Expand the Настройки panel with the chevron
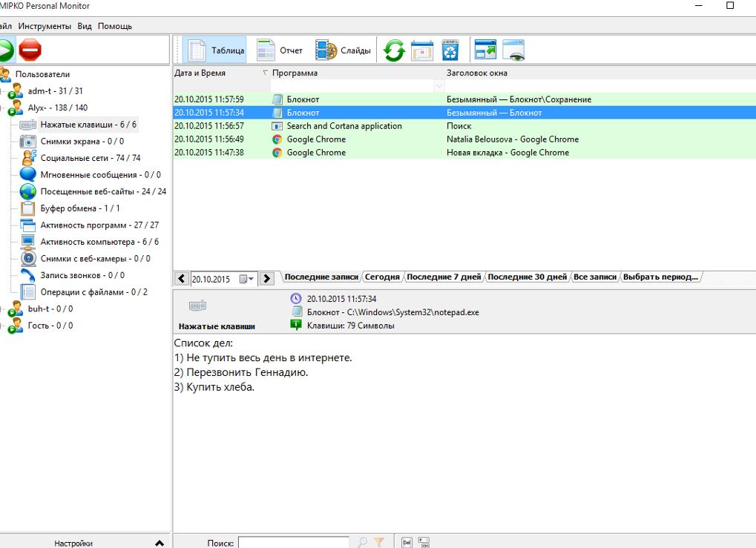This screenshot has height=548, width=756. pyautogui.click(x=160, y=544)
